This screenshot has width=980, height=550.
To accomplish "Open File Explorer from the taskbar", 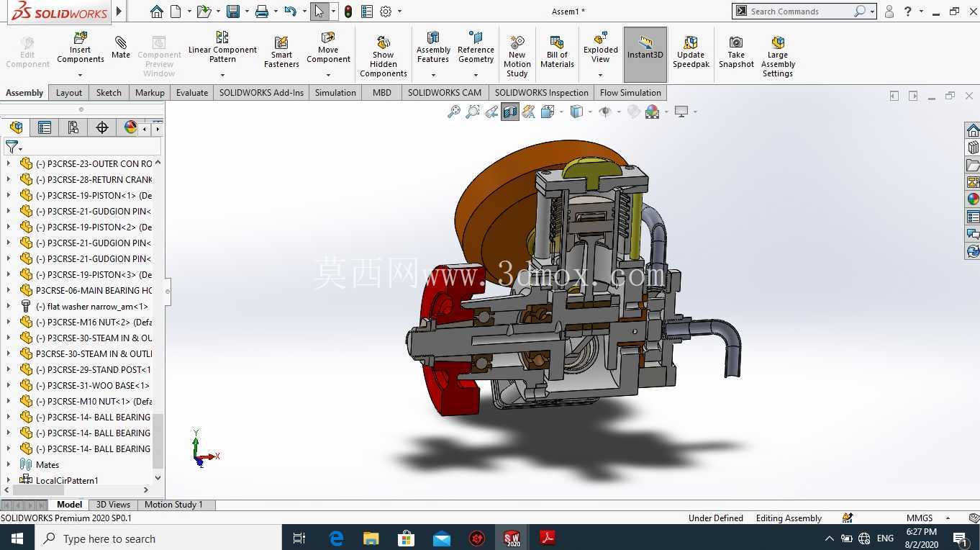I will click(371, 538).
